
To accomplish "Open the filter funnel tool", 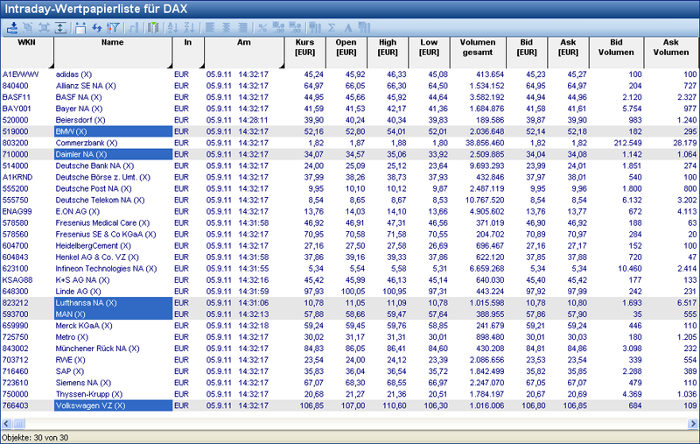I will (x=114, y=27).
